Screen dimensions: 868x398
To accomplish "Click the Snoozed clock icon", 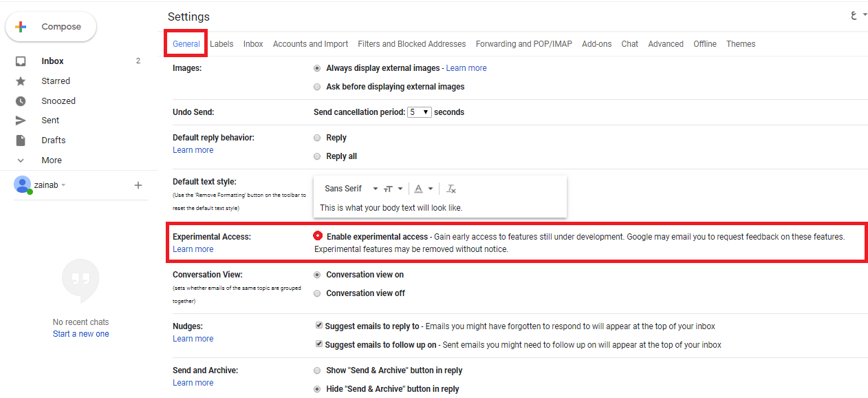I will (x=21, y=101).
